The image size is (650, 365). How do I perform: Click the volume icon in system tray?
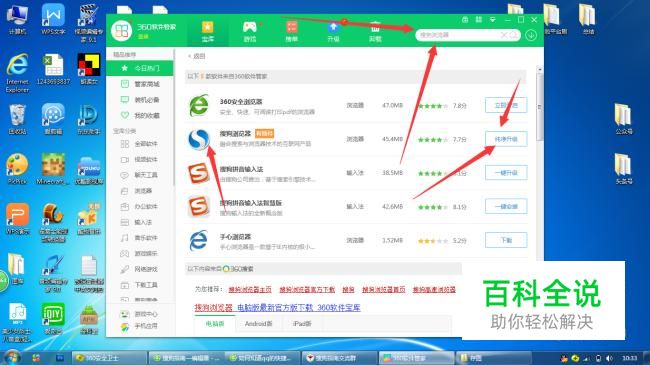click(x=609, y=358)
